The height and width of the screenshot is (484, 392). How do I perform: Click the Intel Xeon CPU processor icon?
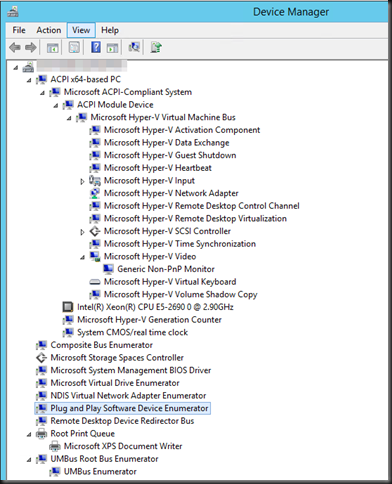pos(68,307)
